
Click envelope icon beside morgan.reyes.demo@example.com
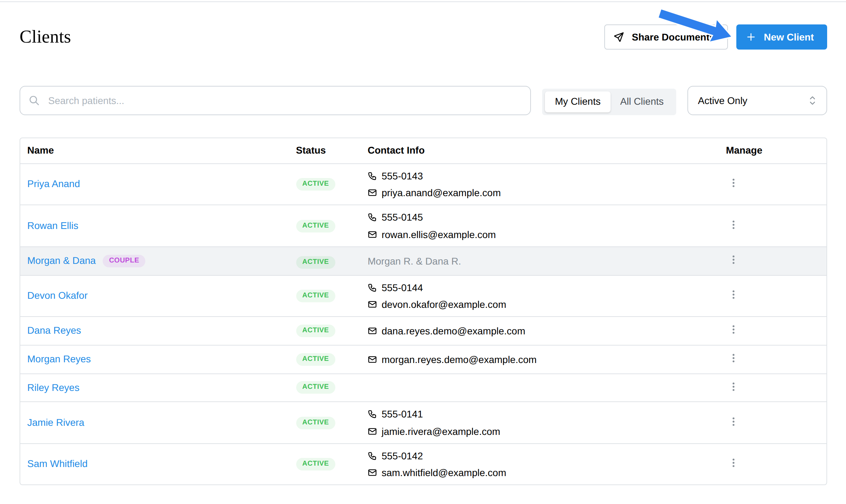coord(372,360)
